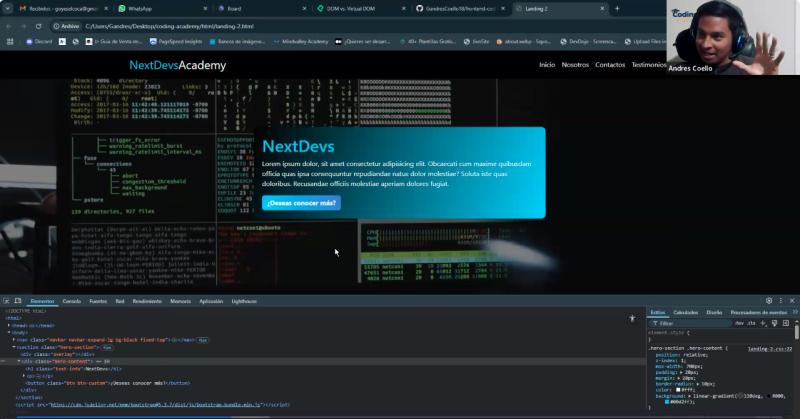Open the Discord bookmark
This screenshot has width=800, height=419.
coord(39,42)
